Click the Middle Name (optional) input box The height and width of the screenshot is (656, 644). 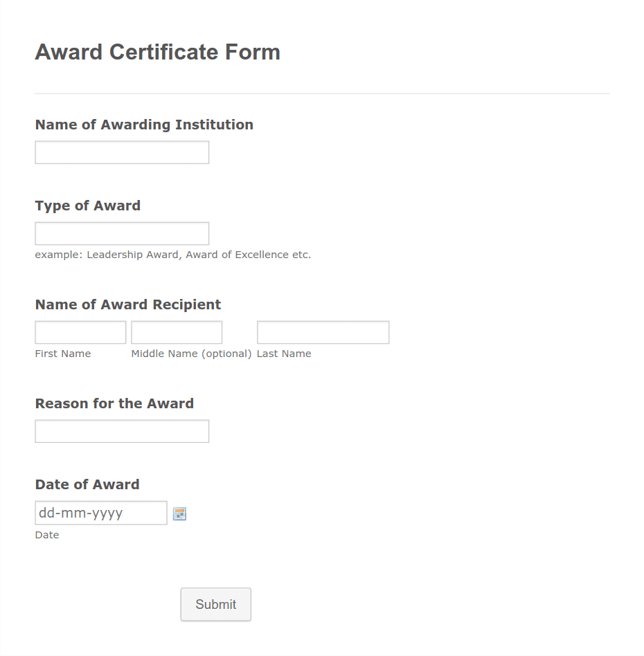pyautogui.click(x=177, y=332)
